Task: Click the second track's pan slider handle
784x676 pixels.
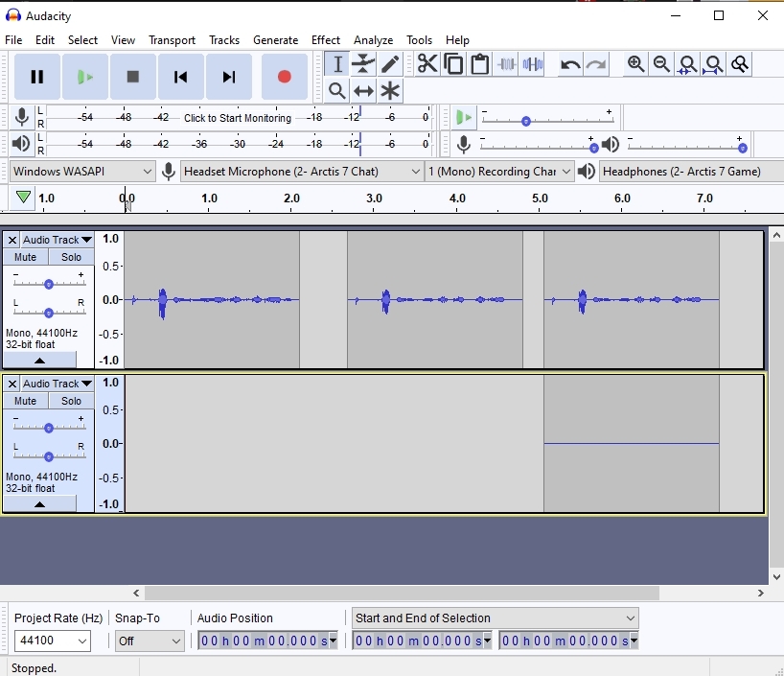Action: click(x=49, y=456)
